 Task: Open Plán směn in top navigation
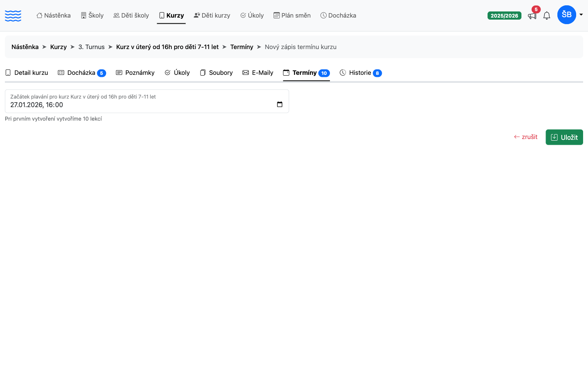click(292, 16)
